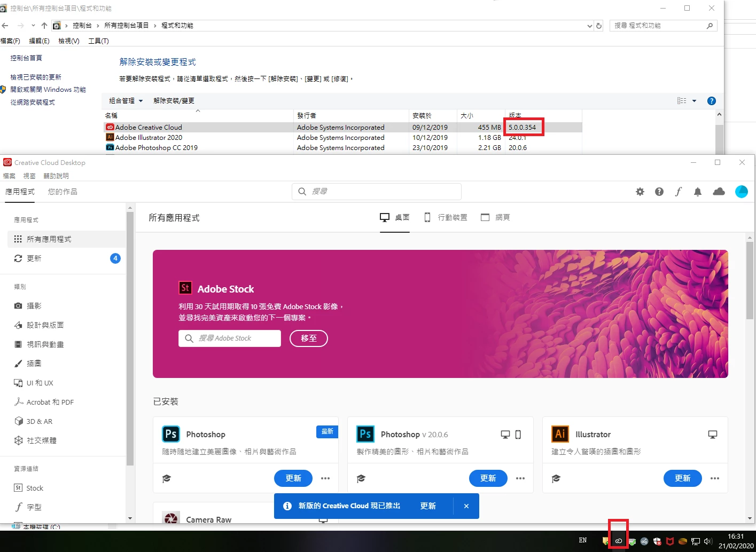756x552 pixels.
Task: Open 檢視已安裝的更新 link in Control Panel
Action: 36,77
